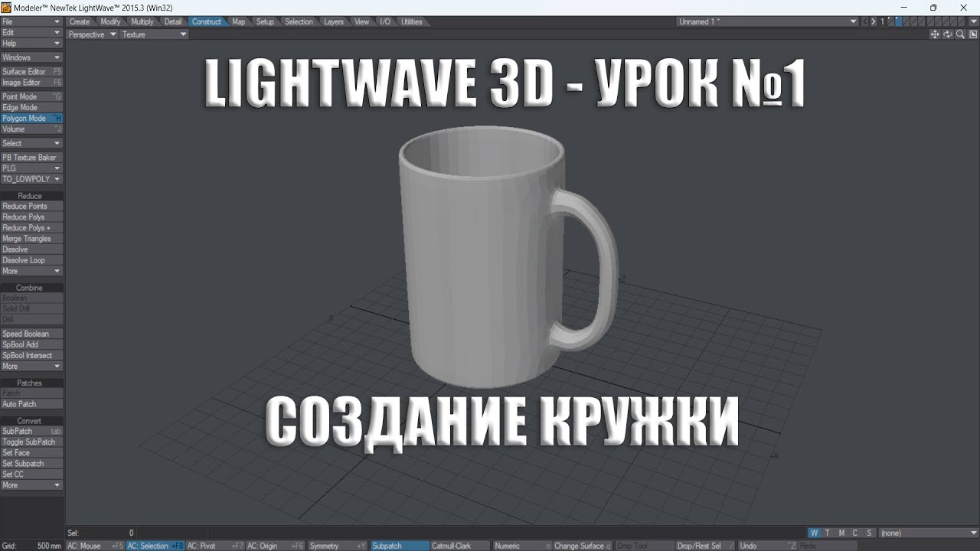Expand More under Reduce section
Screen dimensions: 980x551
31,271
